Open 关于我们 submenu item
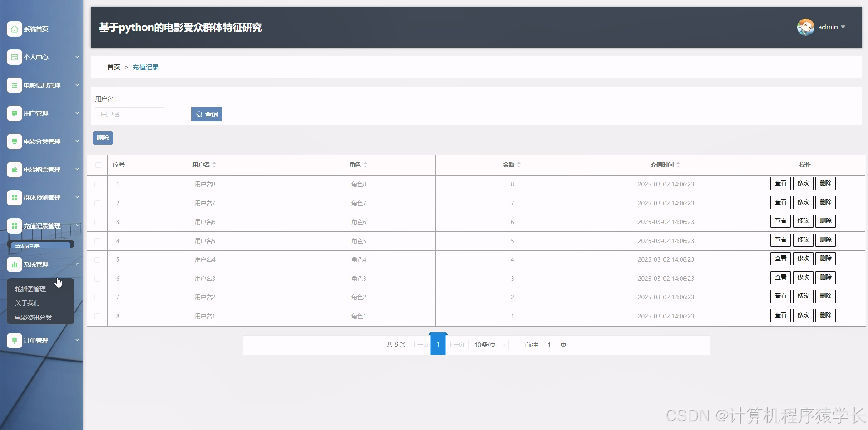 point(27,303)
